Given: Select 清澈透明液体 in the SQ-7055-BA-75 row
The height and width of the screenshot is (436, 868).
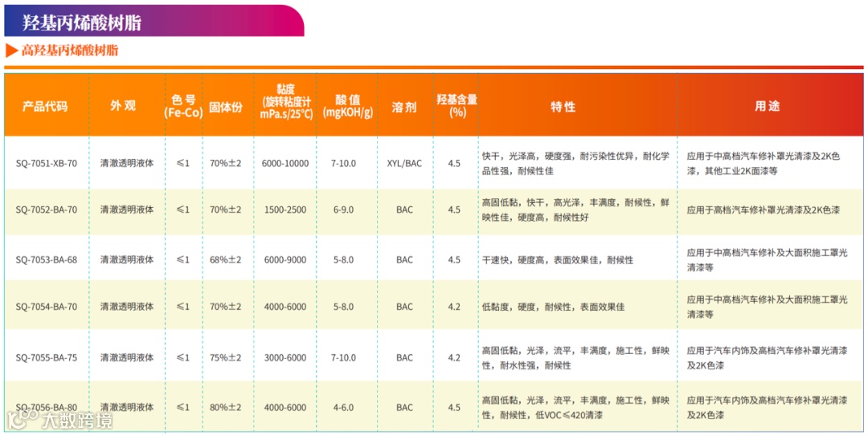Looking at the screenshot, I should 127,358.
